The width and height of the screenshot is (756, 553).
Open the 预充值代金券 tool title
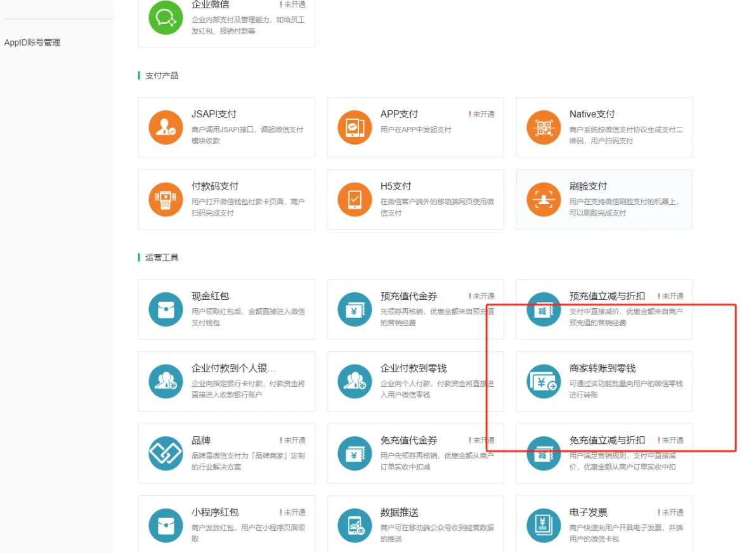(409, 296)
